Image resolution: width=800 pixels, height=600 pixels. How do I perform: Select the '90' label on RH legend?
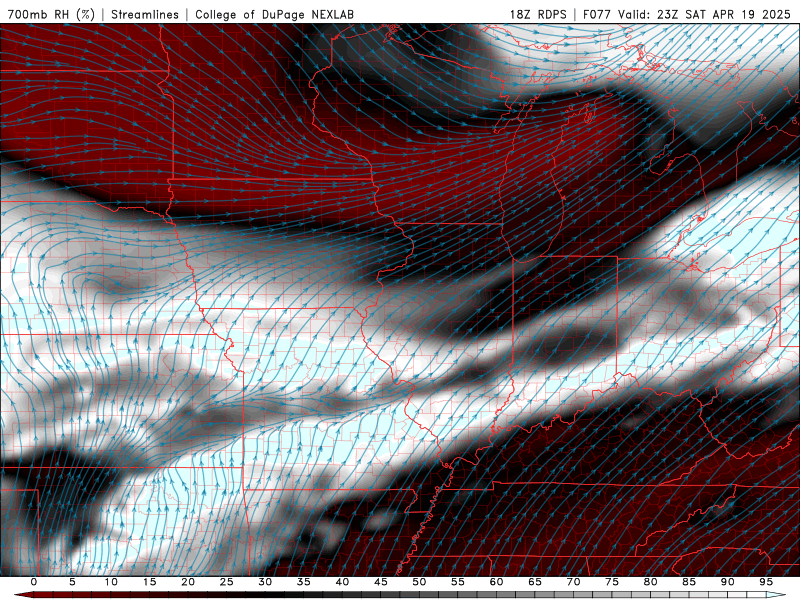point(727,582)
